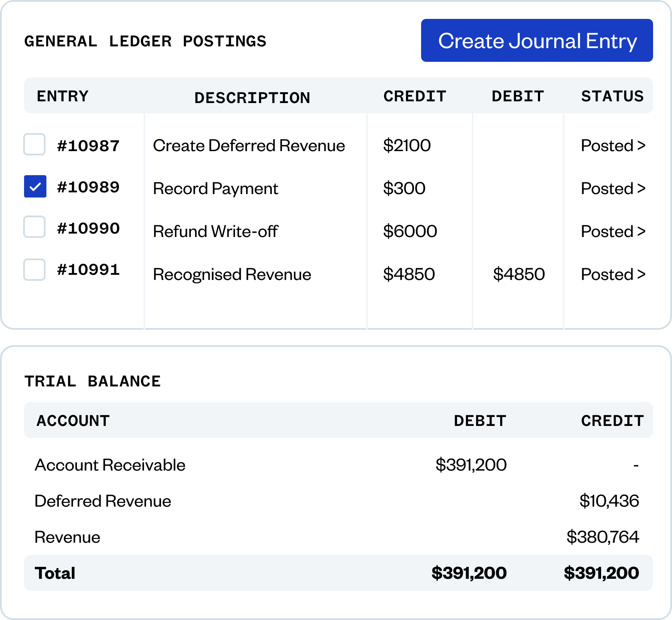Expand Posted status of Record Payment
This screenshot has width=672, height=620.
tap(613, 188)
